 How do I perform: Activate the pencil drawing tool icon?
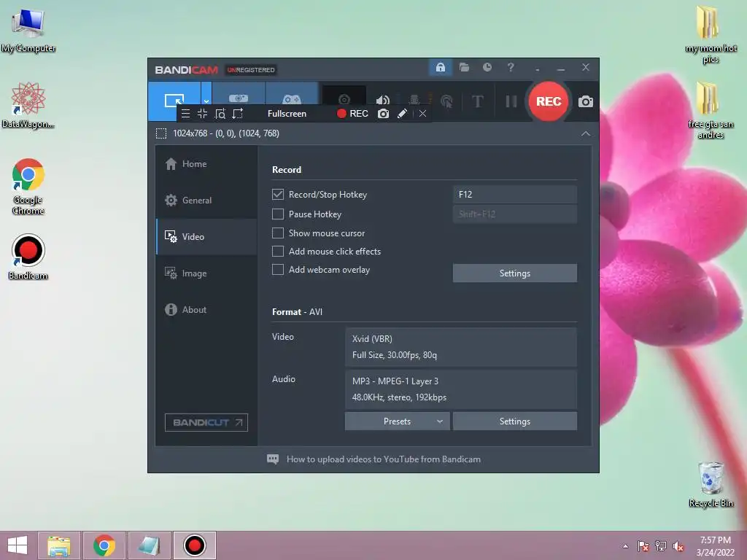click(x=402, y=113)
